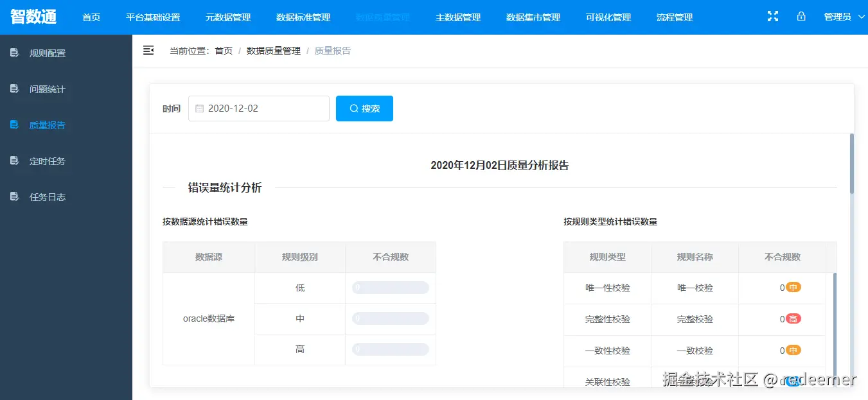Image resolution: width=868 pixels, height=400 pixels.
Task: Click the 任务日志 sidebar icon
Action: tap(14, 196)
